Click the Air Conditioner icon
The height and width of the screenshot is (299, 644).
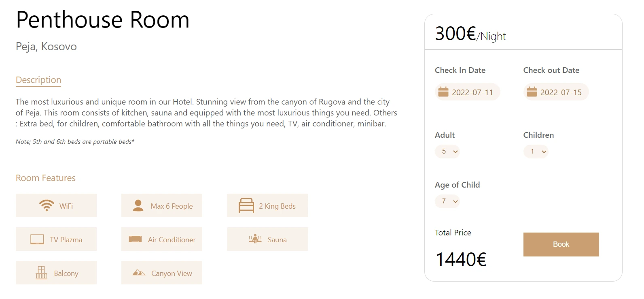[135, 239]
